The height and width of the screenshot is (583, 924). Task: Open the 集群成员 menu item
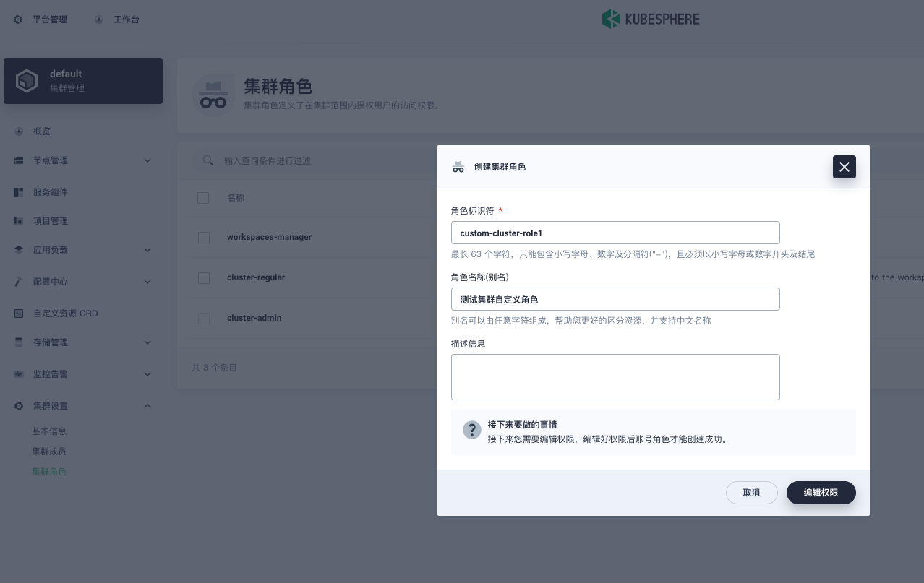coord(49,452)
